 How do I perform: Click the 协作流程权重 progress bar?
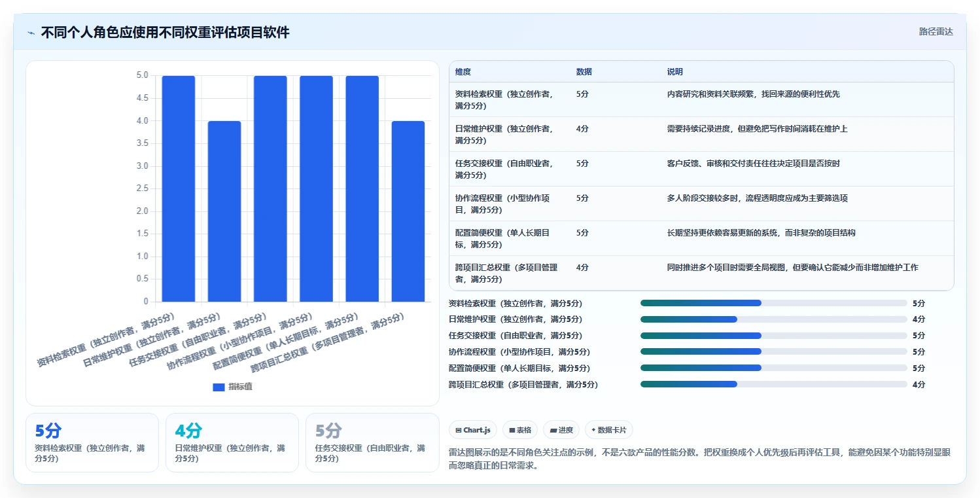(774, 351)
